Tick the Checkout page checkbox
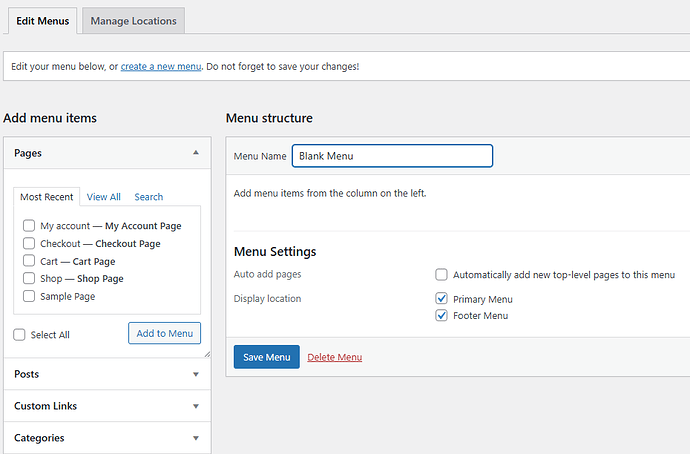This screenshot has height=454, width=690. click(x=29, y=243)
